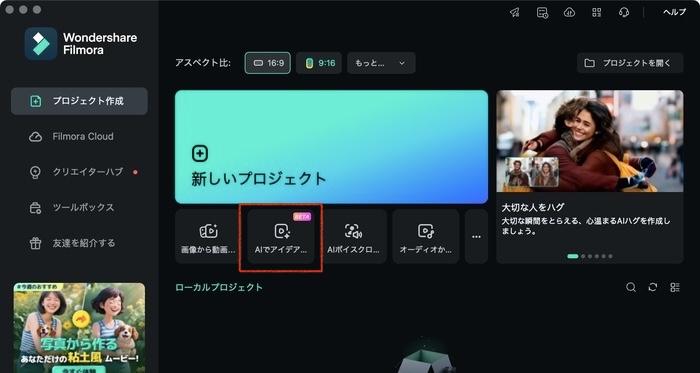This screenshot has height=373, width=700.
Task: Show more tools via ellipsis button
Action: coord(476,236)
